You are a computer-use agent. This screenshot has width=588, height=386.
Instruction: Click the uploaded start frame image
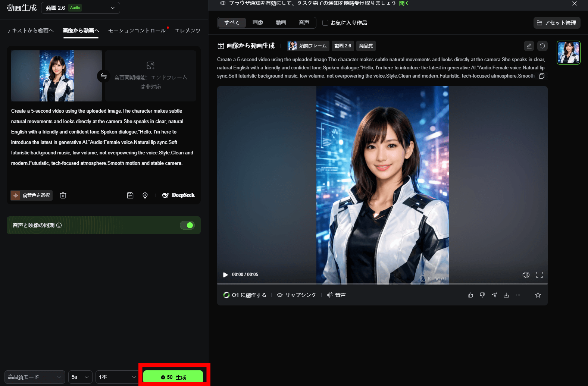[57, 76]
